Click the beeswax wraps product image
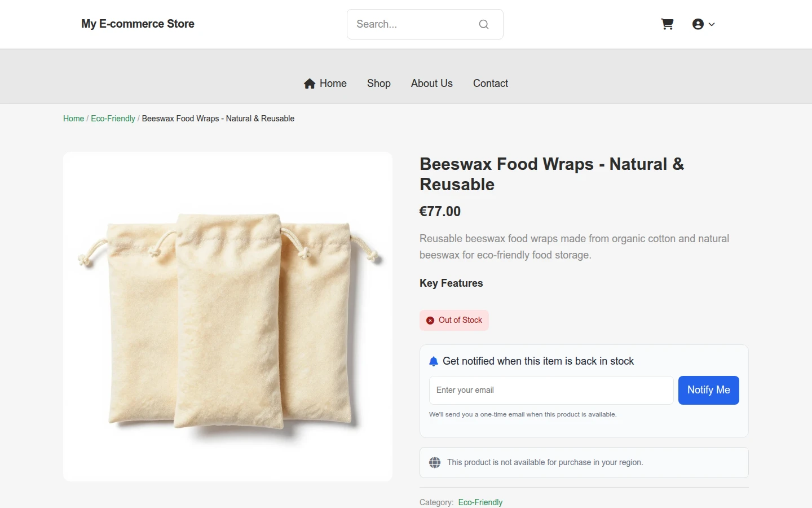Screen dimensions: 812x508 pyautogui.click(x=228, y=317)
